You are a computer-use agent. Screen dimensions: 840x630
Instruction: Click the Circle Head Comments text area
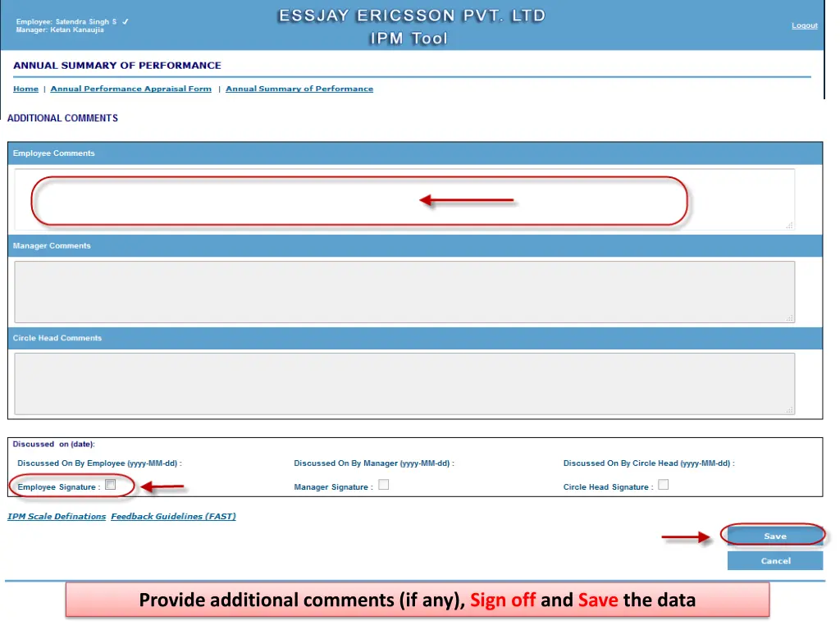[x=404, y=384]
